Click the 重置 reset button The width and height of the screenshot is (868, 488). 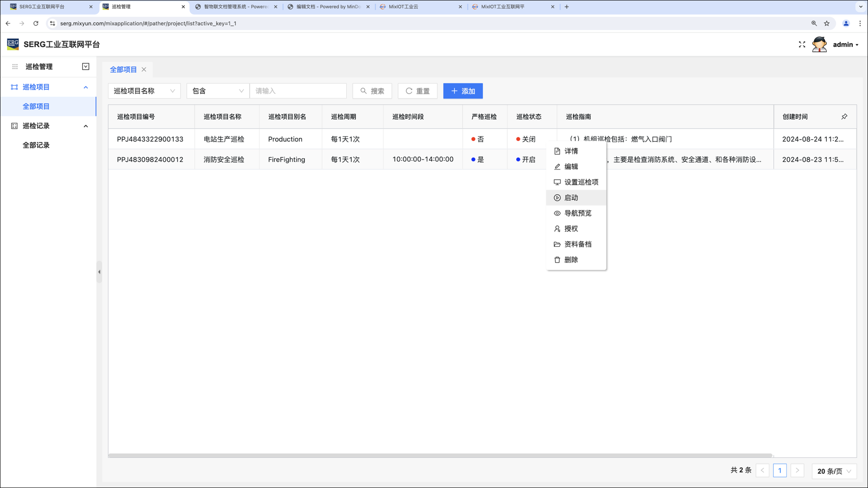417,91
